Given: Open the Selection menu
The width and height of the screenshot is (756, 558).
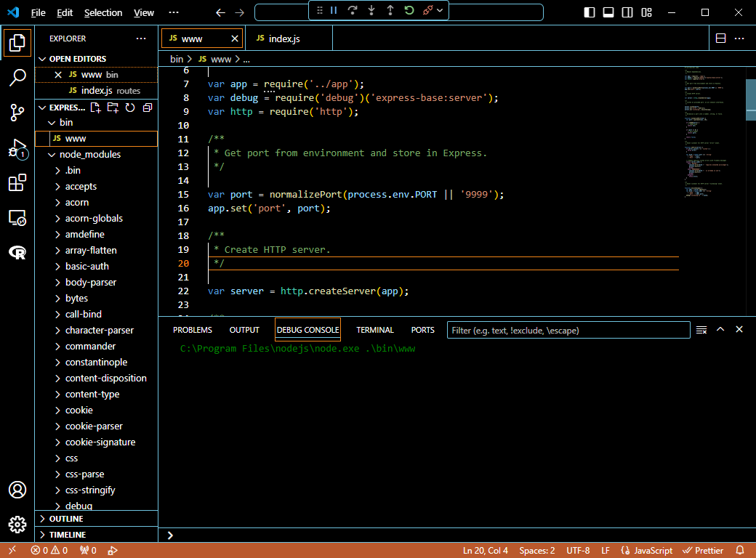Looking at the screenshot, I should (x=103, y=12).
